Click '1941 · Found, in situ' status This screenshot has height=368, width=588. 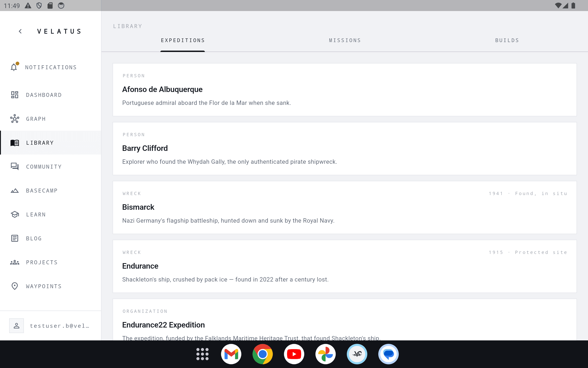pos(528,193)
